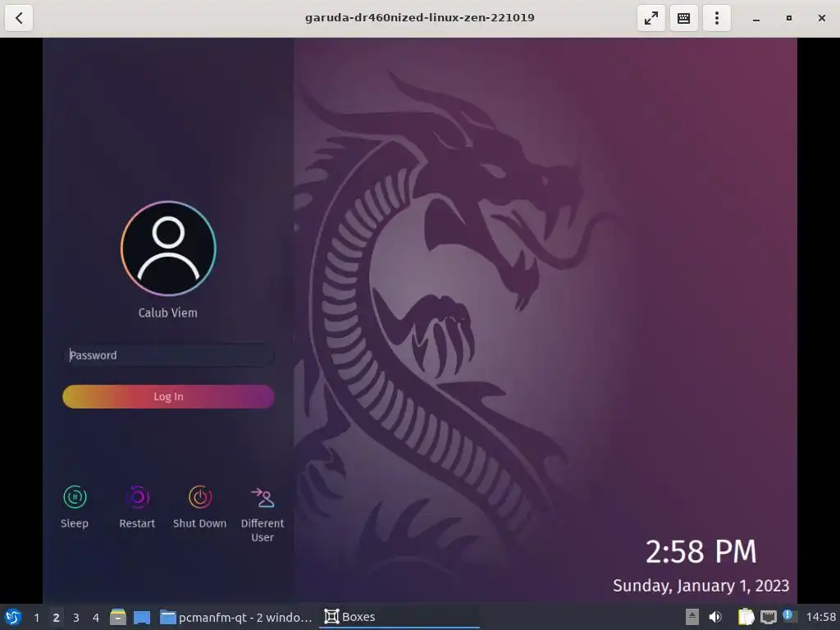The height and width of the screenshot is (630, 840).
Task: Open the network tray icon
Action: point(768,617)
